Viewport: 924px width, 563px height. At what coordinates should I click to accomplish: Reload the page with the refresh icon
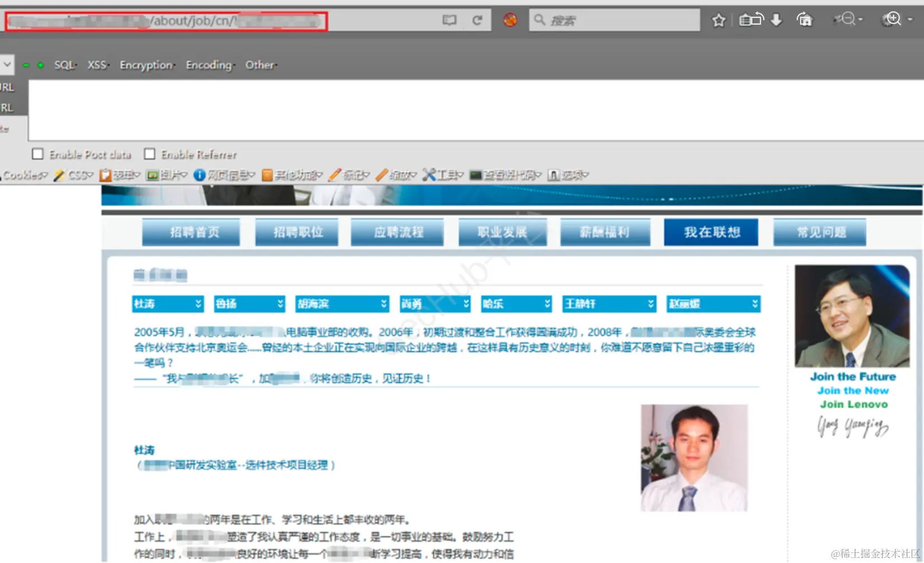tap(477, 20)
